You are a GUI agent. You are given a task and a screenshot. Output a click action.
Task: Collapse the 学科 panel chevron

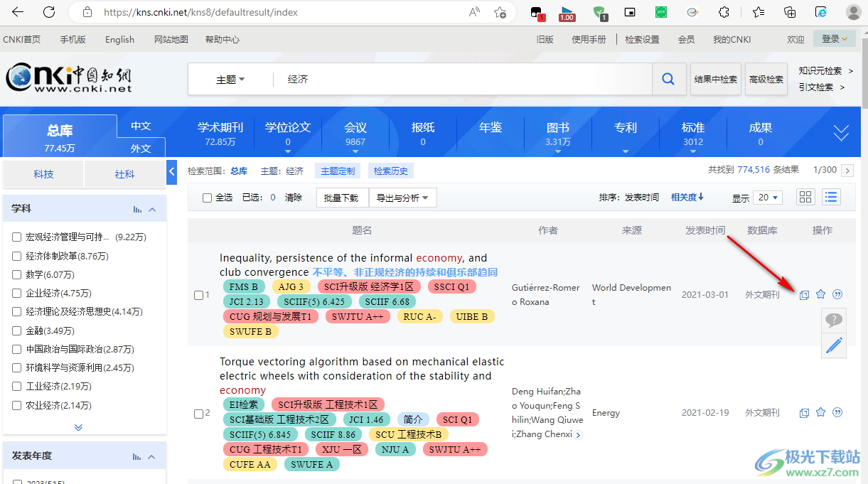pos(152,209)
